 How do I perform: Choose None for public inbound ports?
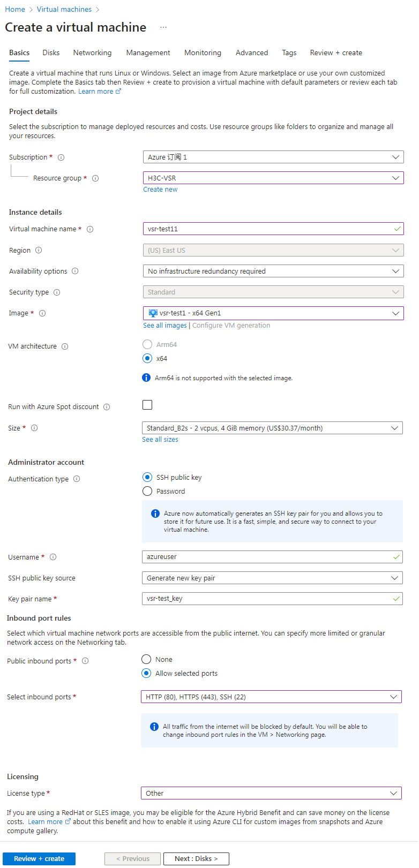pos(146,659)
